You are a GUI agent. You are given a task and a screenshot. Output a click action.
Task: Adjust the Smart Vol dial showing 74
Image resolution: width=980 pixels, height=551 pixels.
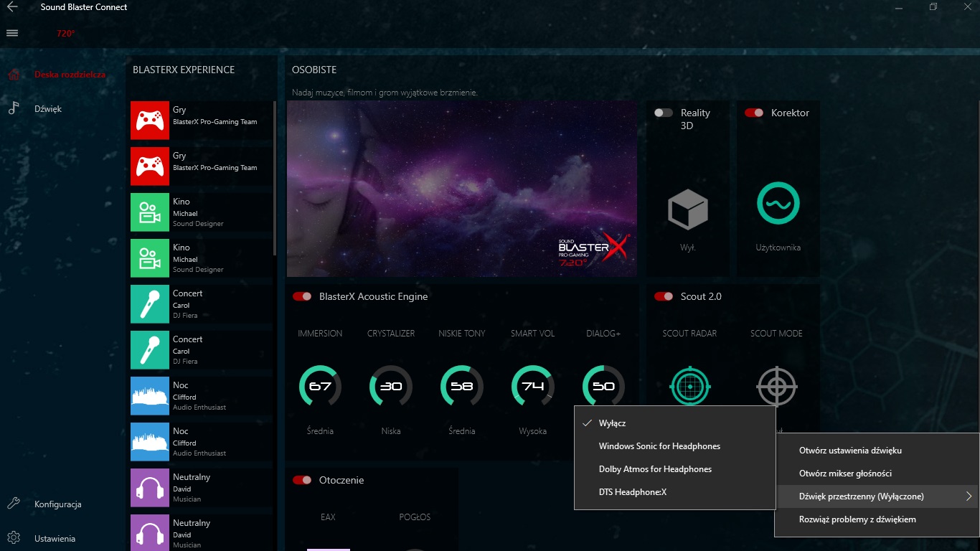[x=533, y=386]
